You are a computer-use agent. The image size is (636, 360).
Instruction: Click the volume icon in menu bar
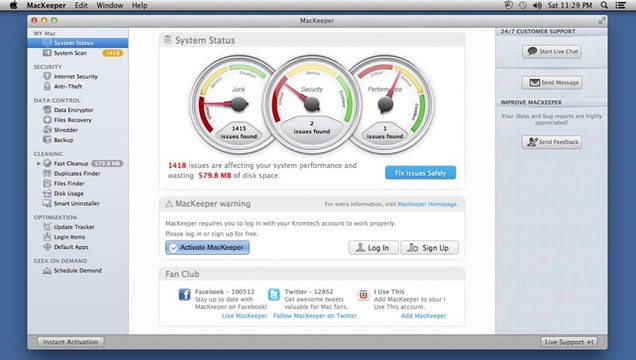(x=537, y=5)
